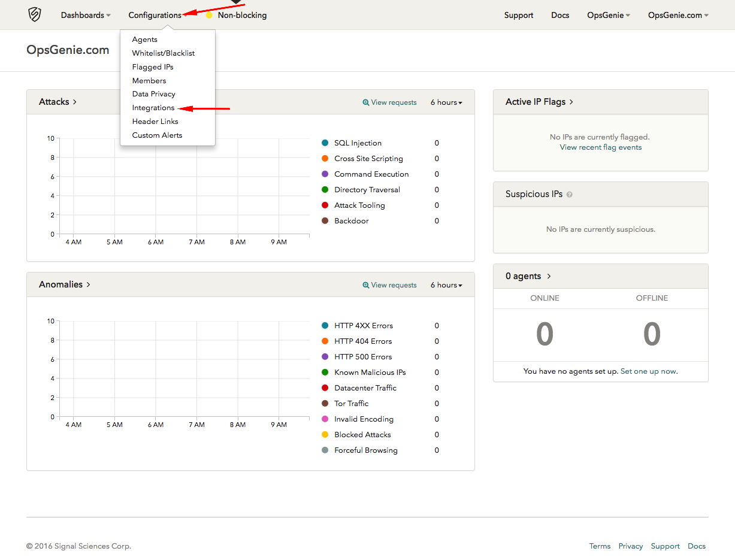Click the magnifier icon in the Attacks panel

click(x=366, y=102)
